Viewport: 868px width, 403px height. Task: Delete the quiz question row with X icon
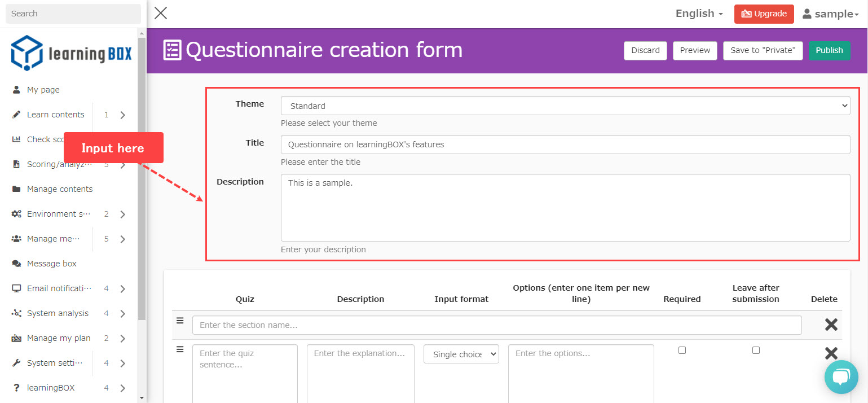click(831, 353)
